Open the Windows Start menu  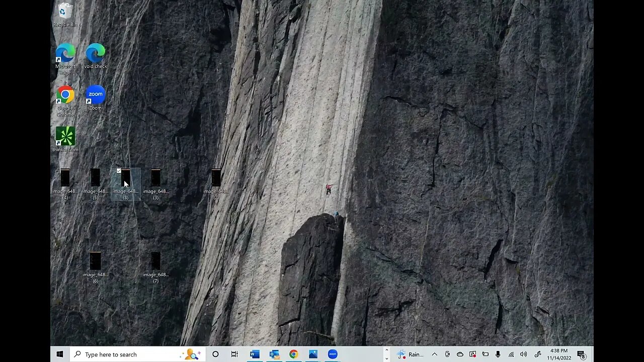(60, 354)
